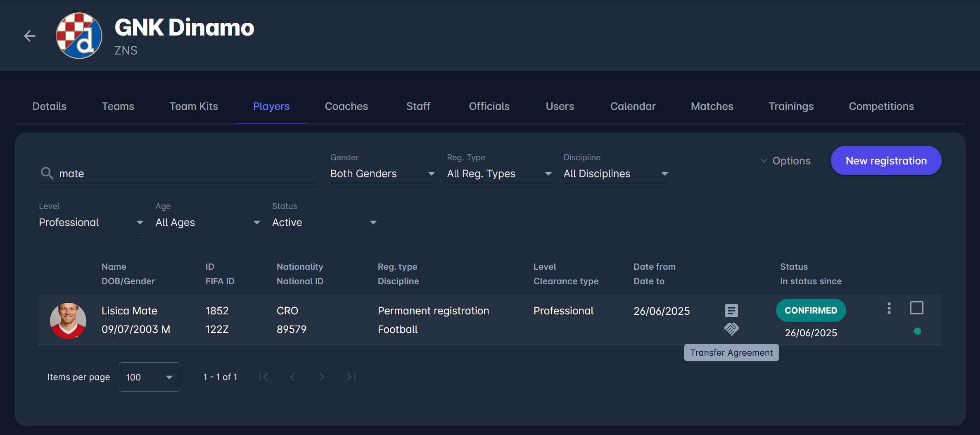Open the three-dot menu for Lisica Mate

[x=889, y=308]
